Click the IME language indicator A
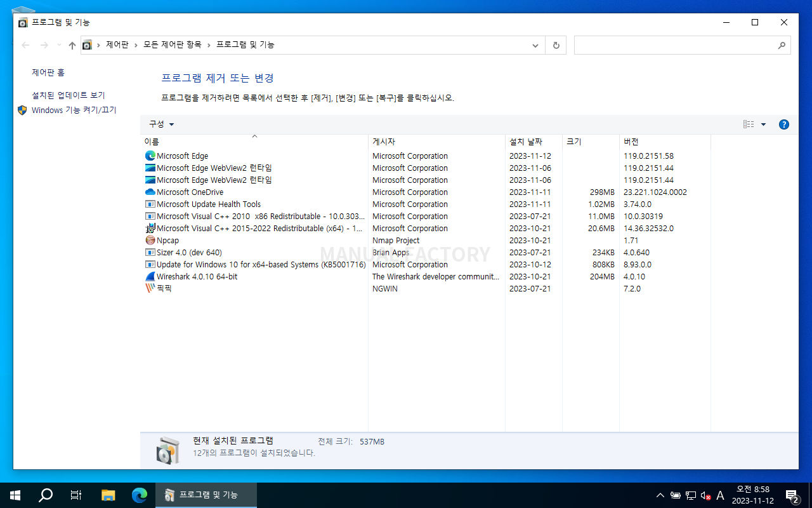Viewport: 812px width, 508px height. coord(720,495)
